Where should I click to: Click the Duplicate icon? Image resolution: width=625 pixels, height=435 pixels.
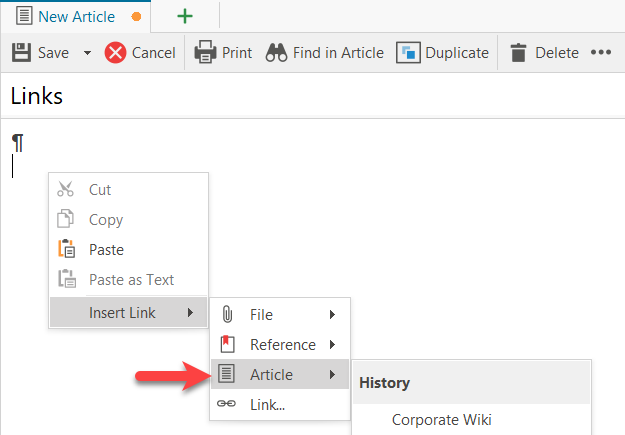coord(408,53)
